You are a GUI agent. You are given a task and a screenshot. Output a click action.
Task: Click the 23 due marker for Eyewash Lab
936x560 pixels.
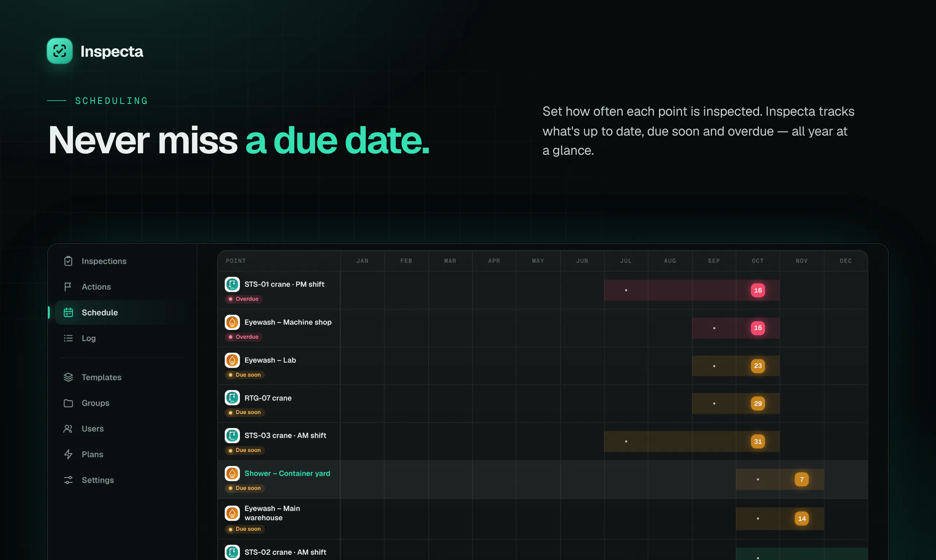click(x=758, y=366)
